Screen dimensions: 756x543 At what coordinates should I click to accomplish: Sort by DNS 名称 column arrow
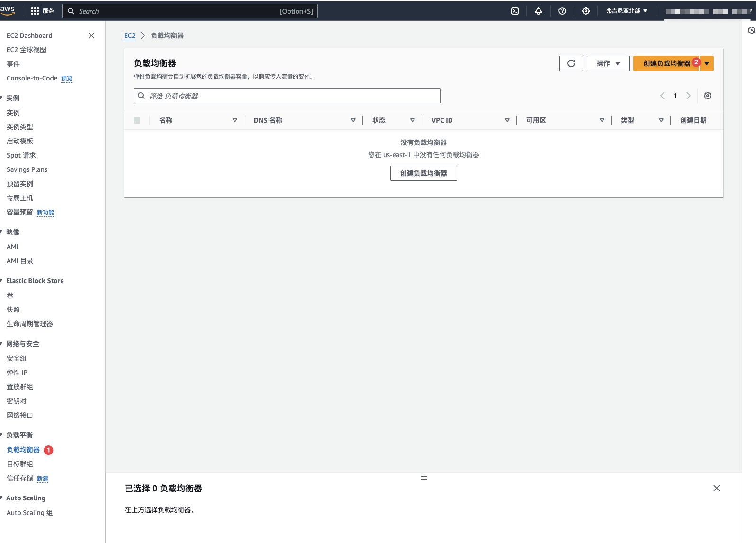click(x=353, y=120)
